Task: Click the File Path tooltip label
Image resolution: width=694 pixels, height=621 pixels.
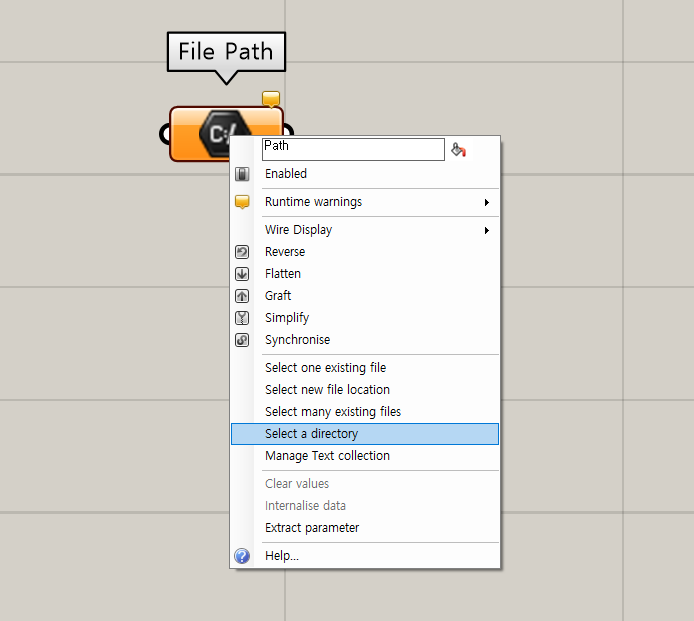Action: pos(226,51)
